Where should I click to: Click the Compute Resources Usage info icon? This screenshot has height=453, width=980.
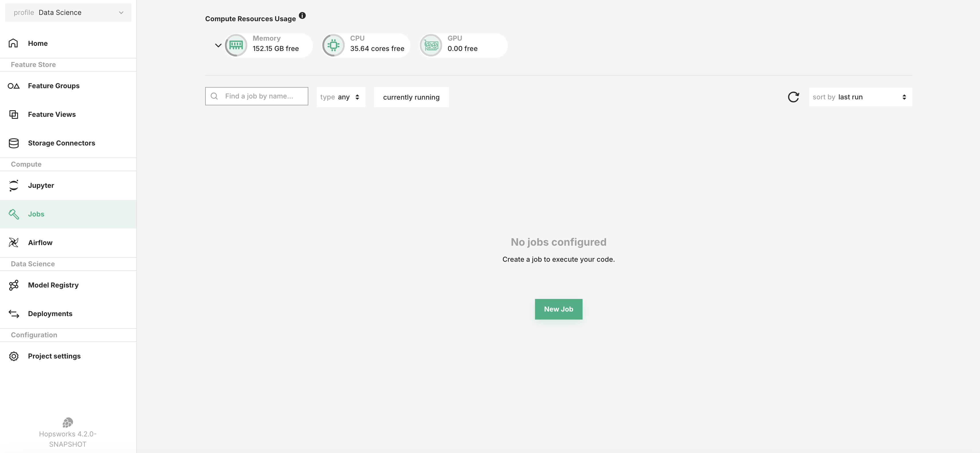coord(302,15)
